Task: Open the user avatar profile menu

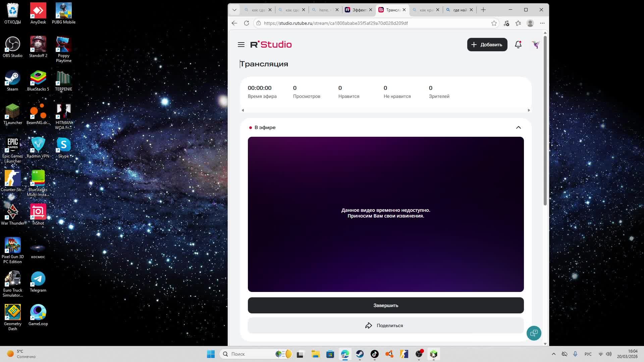Action: 536,45
